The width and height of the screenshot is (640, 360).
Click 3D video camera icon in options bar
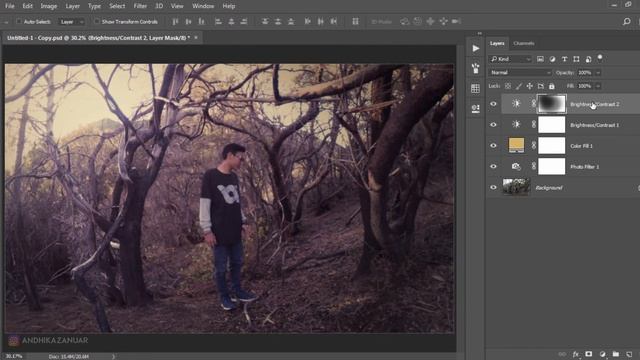coord(456,21)
